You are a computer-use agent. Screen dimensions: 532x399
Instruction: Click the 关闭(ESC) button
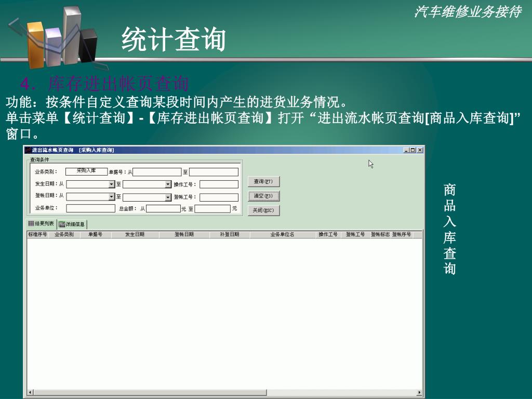pos(263,210)
